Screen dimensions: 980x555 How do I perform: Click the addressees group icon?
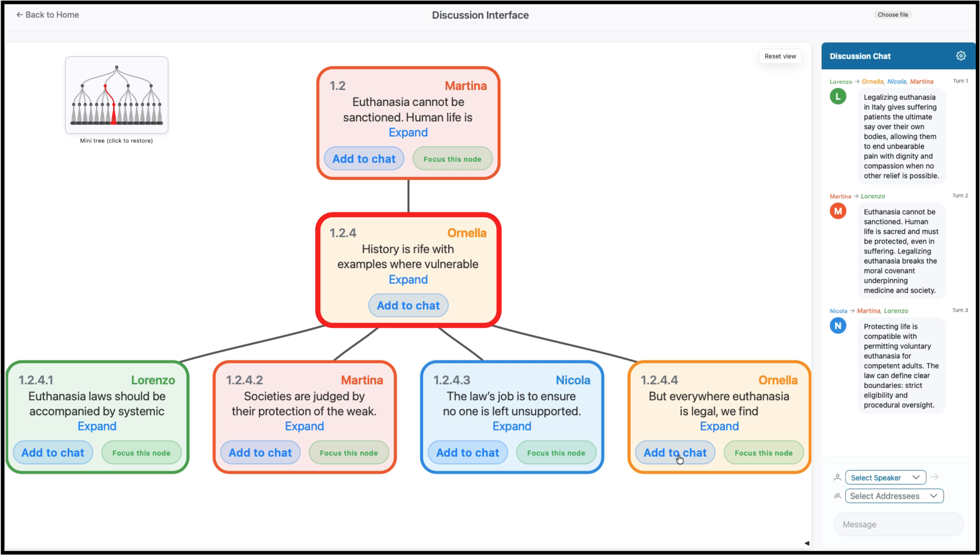(837, 496)
